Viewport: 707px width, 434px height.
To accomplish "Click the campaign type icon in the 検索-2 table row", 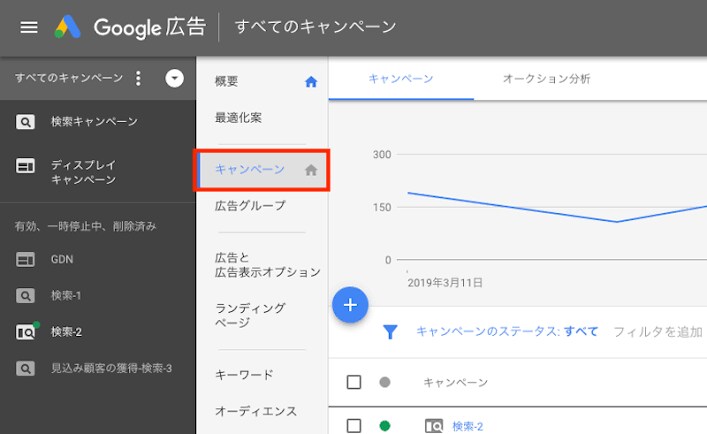I will [x=434, y=426].
